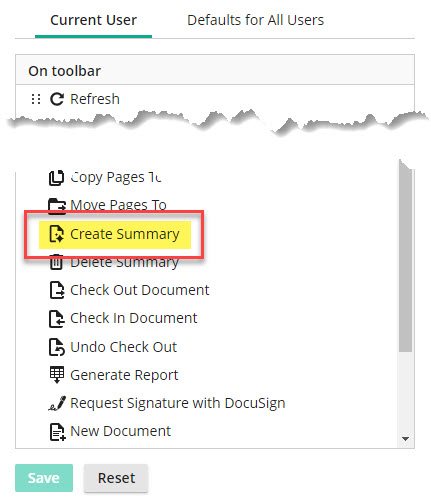This screenshot has height=498, width=431.
Task: Click the scrollbar down arrow
Action: point(405,439)
